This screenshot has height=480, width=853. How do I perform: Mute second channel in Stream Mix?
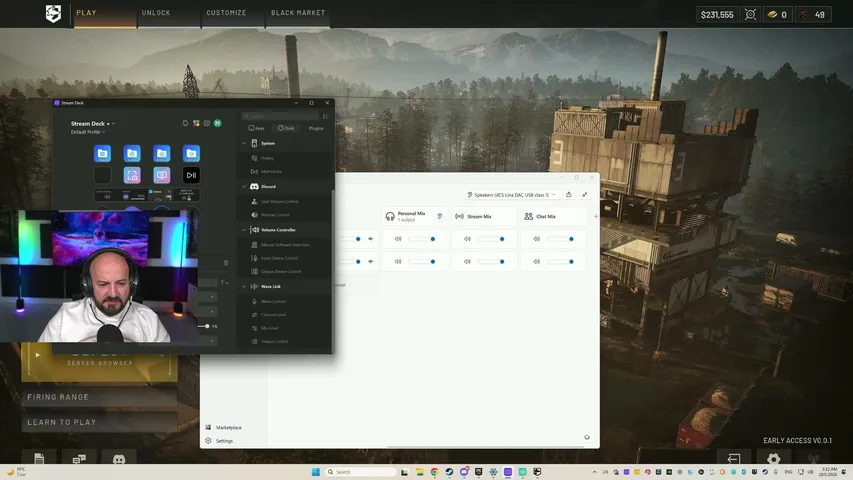coord(467,262)
